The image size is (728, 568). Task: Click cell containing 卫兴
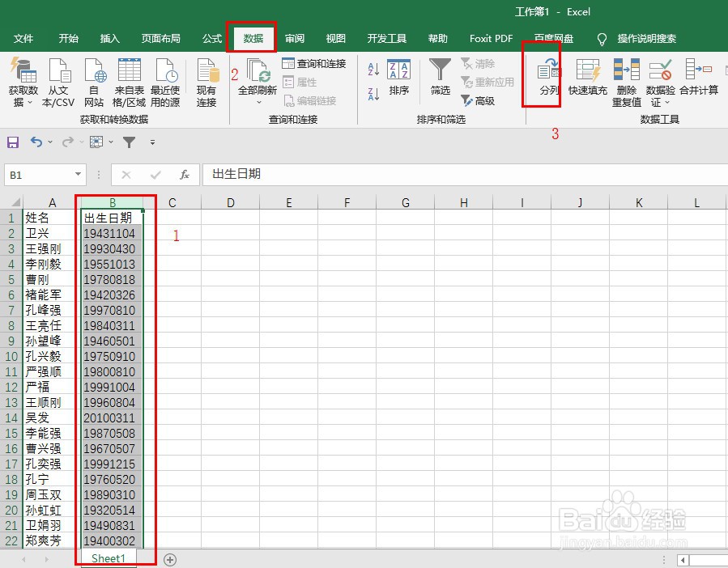coord(52,233)
